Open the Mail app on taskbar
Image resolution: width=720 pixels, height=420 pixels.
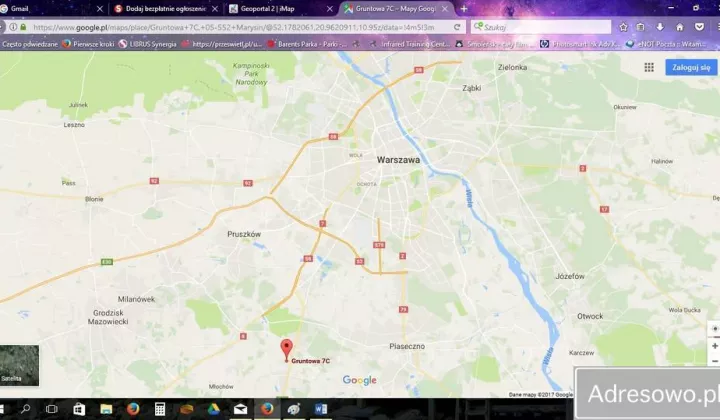[240, 409]
